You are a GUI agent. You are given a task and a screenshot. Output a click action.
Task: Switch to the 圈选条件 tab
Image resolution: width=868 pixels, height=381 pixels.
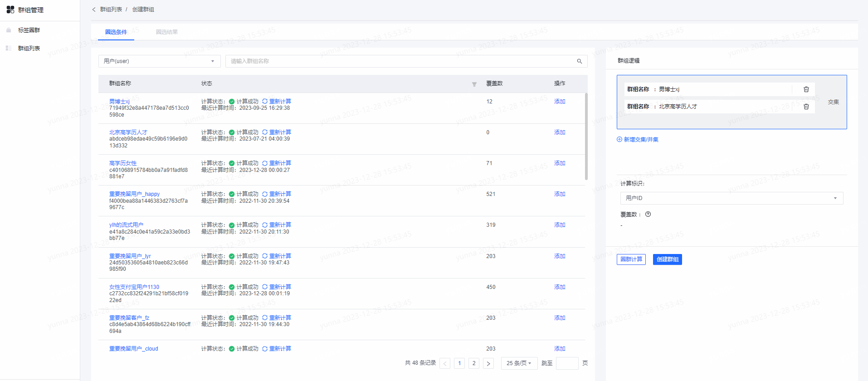(x=116, y=32)
